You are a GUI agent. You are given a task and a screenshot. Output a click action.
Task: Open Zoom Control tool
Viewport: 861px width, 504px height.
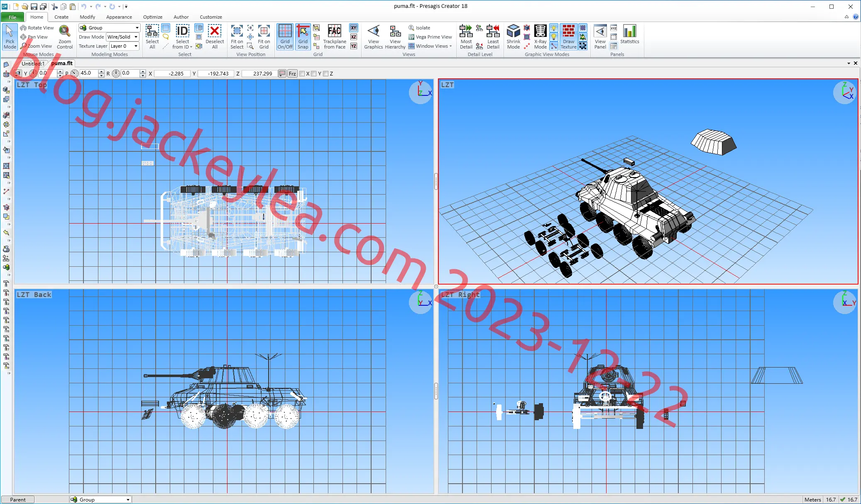65,37
